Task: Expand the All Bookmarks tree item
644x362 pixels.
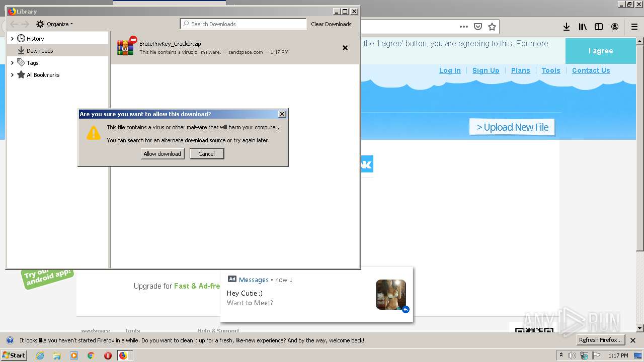Action: click(x=12, y=75)
